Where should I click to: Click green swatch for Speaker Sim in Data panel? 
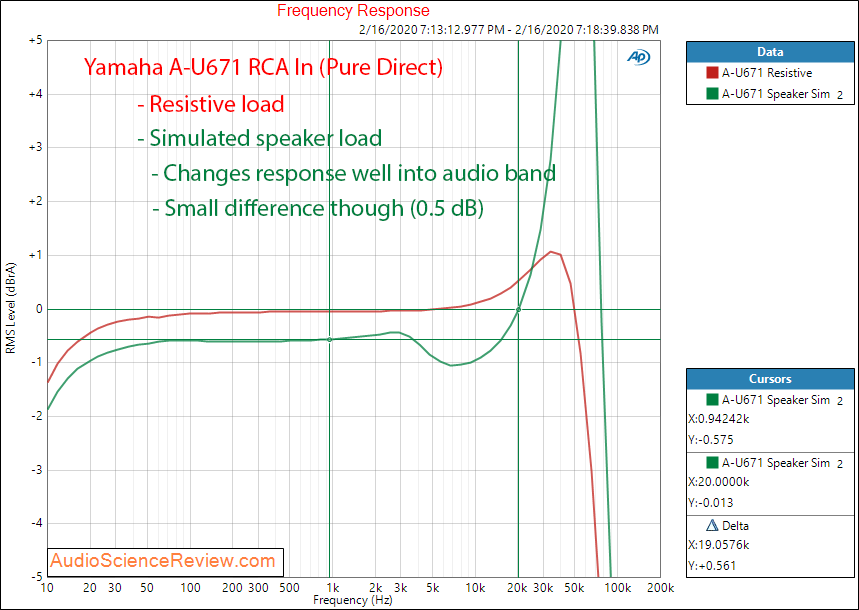pyautogui.click(x=712, y=94)
